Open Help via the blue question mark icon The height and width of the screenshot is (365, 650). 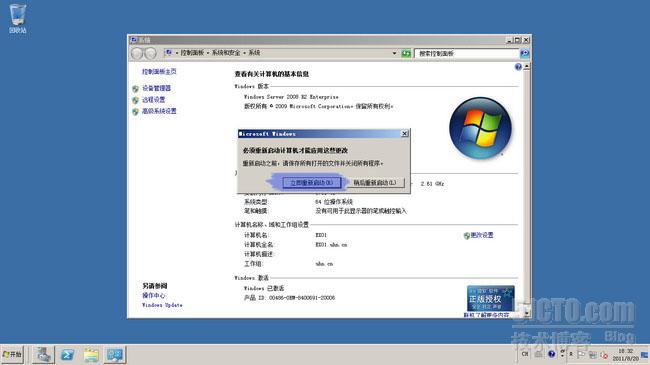[x=518, y=67]
